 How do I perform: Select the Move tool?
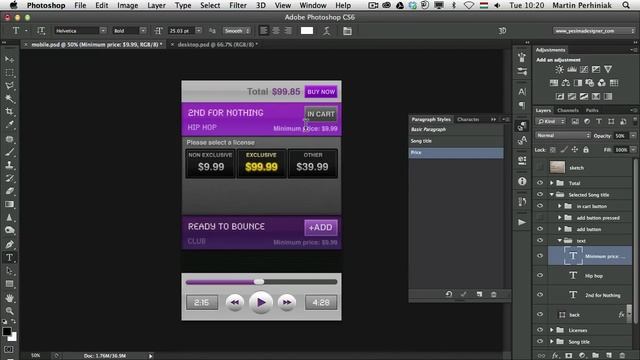tap(9, 60)
